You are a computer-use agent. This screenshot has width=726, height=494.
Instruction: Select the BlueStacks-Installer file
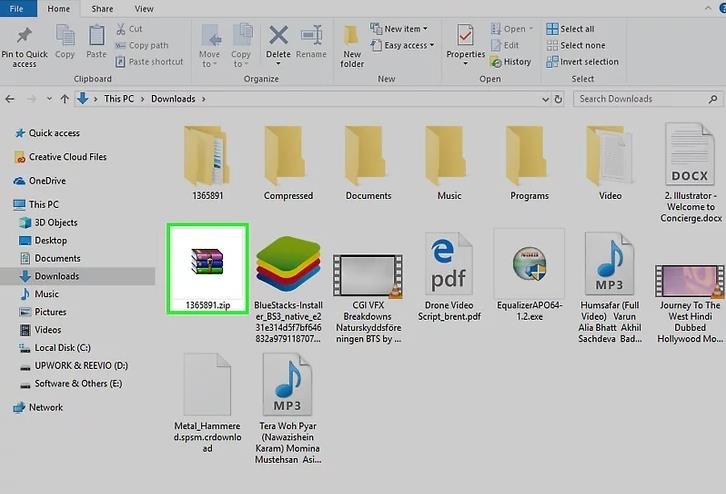pos(288,289)
